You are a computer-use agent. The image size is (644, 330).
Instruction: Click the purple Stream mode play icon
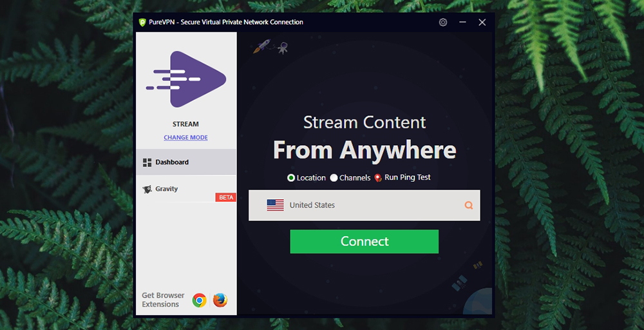[x=186, y=79]
